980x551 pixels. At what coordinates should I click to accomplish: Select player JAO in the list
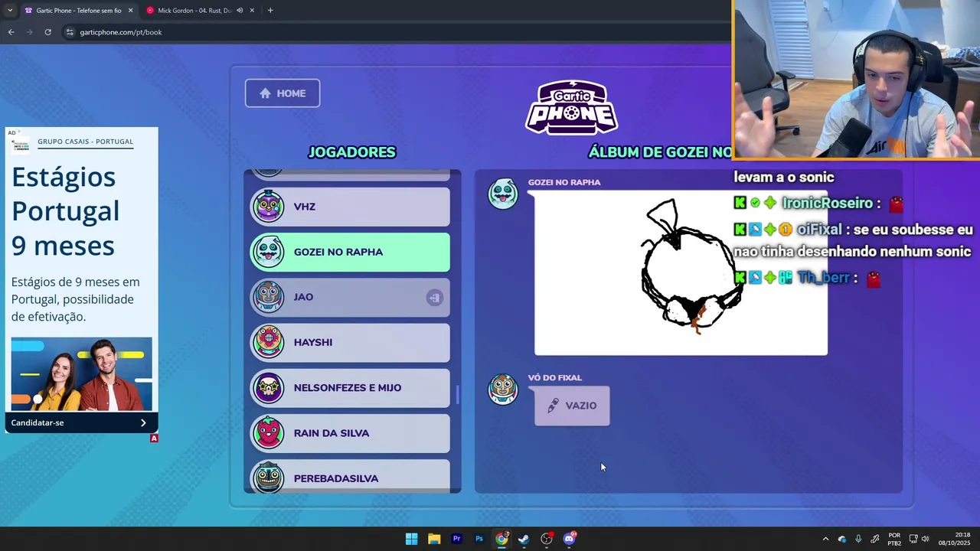350,297
